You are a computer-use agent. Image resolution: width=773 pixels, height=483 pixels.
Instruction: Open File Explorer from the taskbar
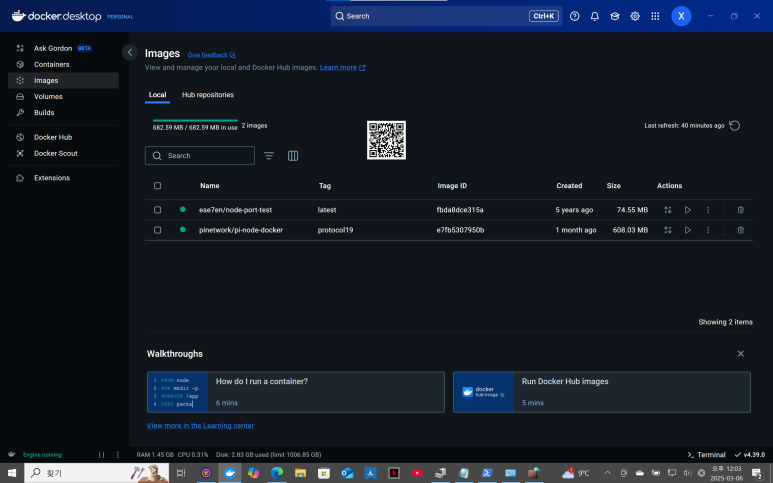pos(300,473)
